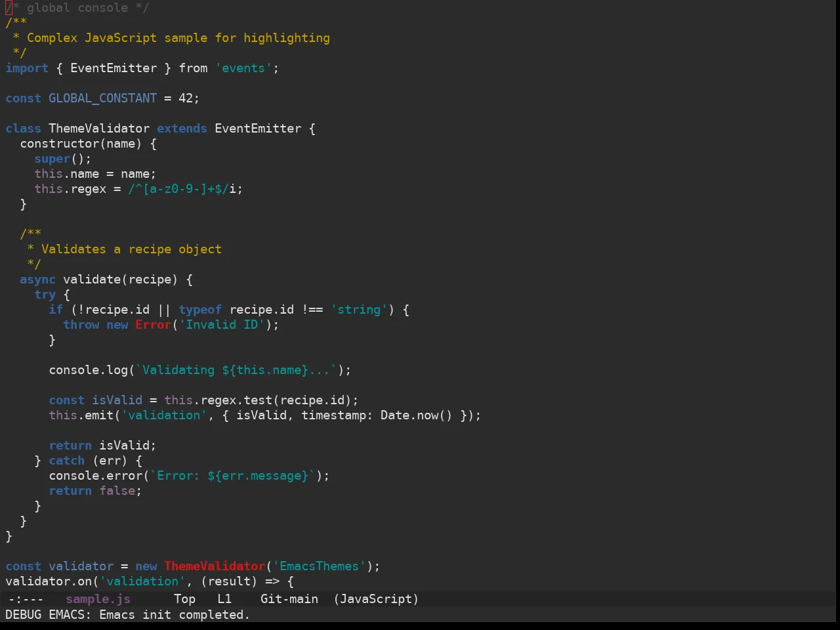Click the 'try' keyword
The image size is (840, 630).
tap(45, 295)
